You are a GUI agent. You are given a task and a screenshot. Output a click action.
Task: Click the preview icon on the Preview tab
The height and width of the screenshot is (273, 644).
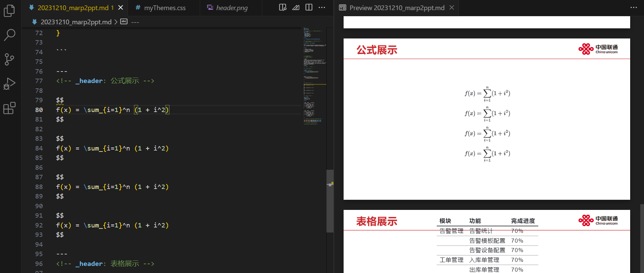pyautogui.click(x=343, y=7)
